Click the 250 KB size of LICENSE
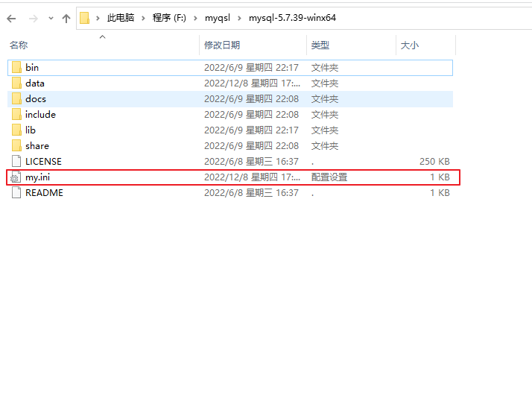 pyautogui.click(x=434, y=161)
